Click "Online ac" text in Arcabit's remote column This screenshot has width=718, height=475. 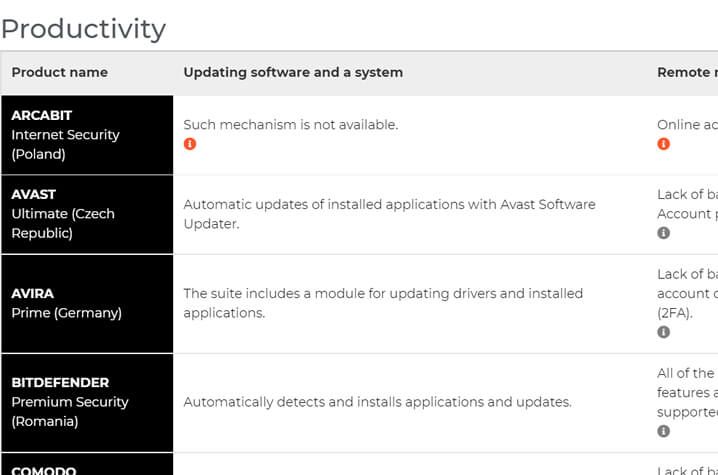pyautogui.click(x=686, y=125)
